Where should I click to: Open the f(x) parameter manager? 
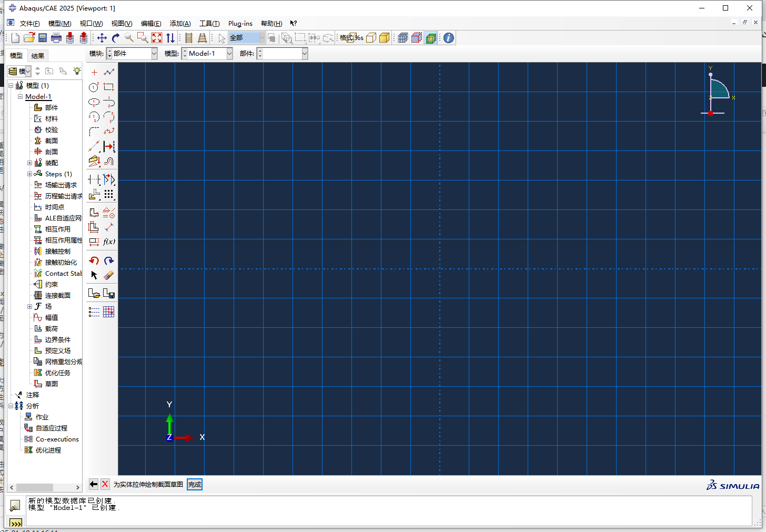[109, 242]
